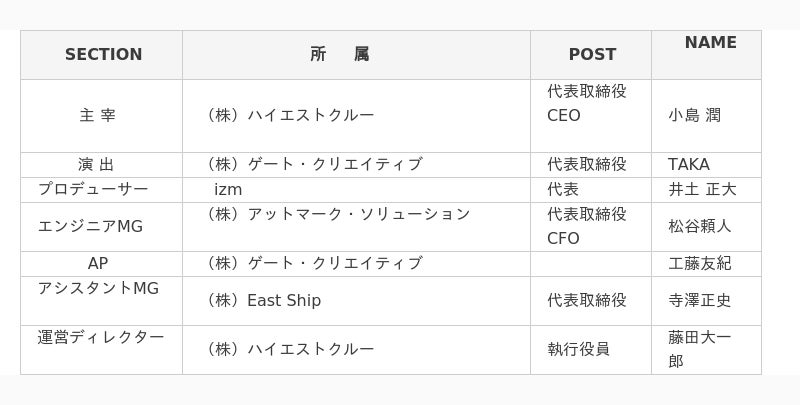Viewport: 800px width, 405px height.
Task: Click the プロデューサー section cell
Action: pyautogui.click(x=93, y=189)
